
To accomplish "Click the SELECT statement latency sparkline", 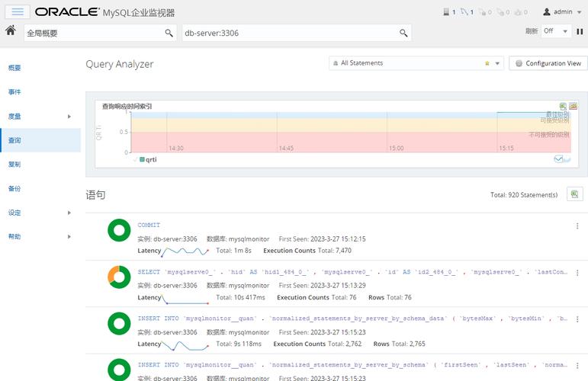I will tap(185, 299).
